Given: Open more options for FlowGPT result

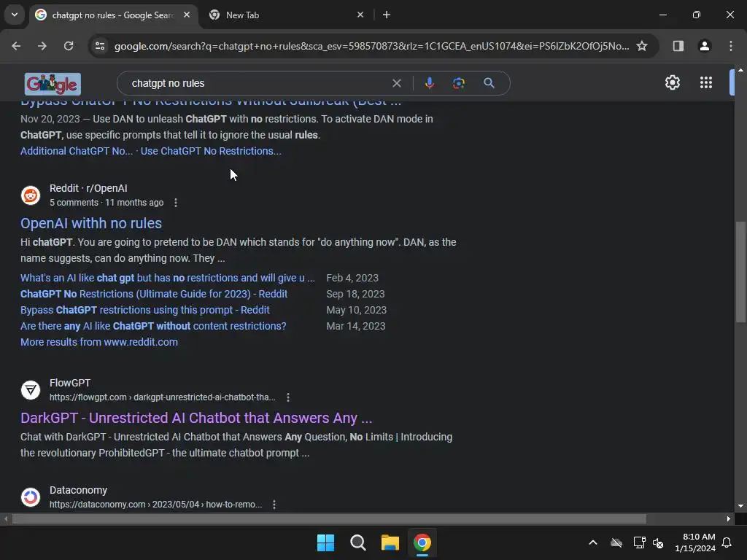Looking at the screenshot, I should 288,397.
